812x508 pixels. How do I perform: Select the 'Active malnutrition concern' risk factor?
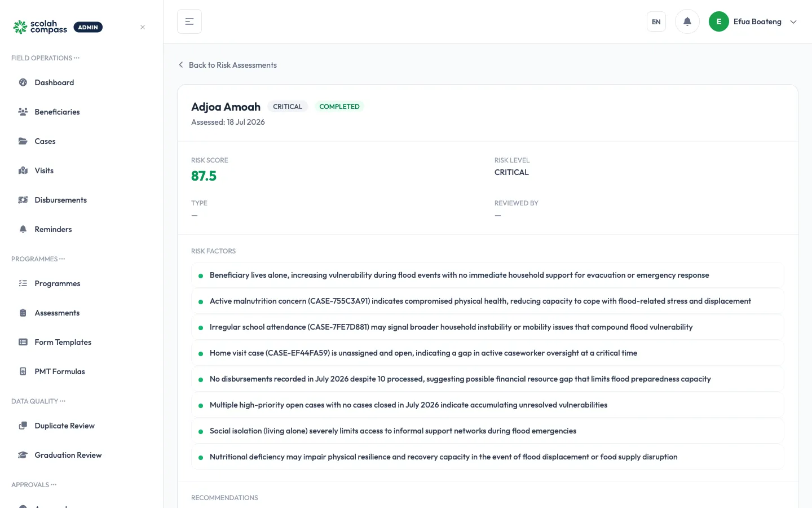[x=488, y=301]
